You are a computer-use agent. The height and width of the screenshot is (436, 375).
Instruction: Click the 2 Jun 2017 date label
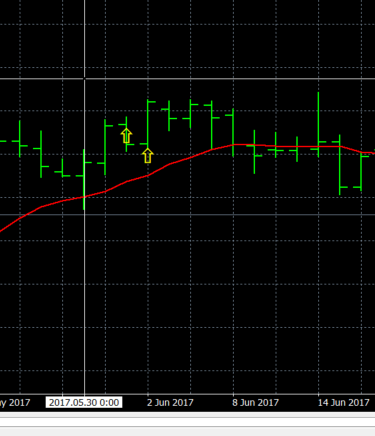coord(170,402)
